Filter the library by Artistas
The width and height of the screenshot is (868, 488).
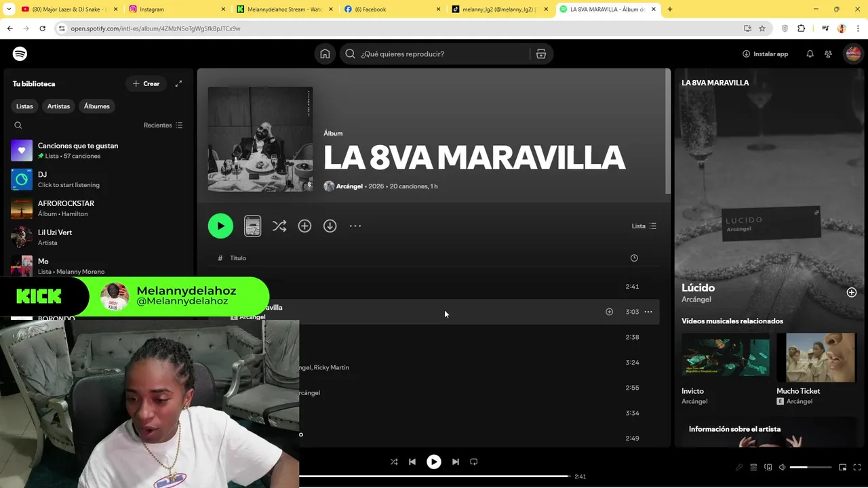[x=58, y=106]
